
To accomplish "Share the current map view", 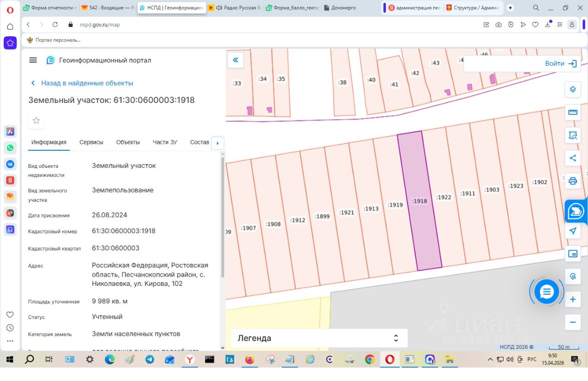I will [x=573, y=158].
